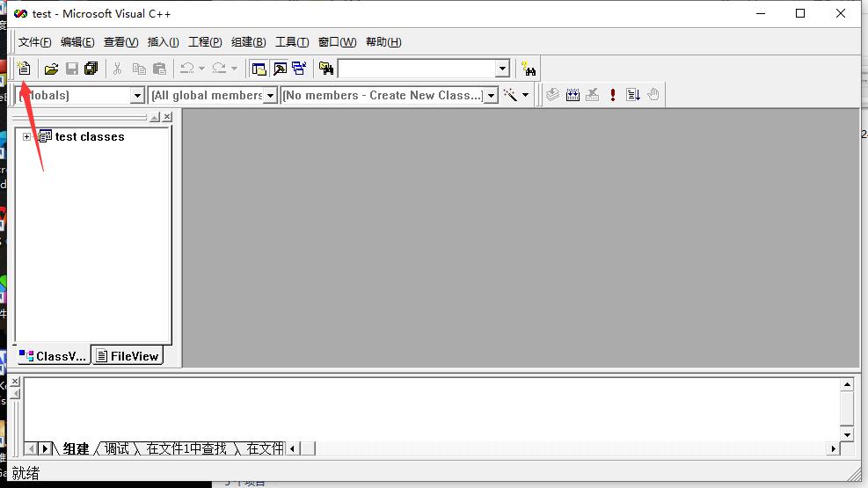This screenshot has width=868, height=488.
Task: Open the Find combo box dropdown arrow
Action: (x=502, y=69)
